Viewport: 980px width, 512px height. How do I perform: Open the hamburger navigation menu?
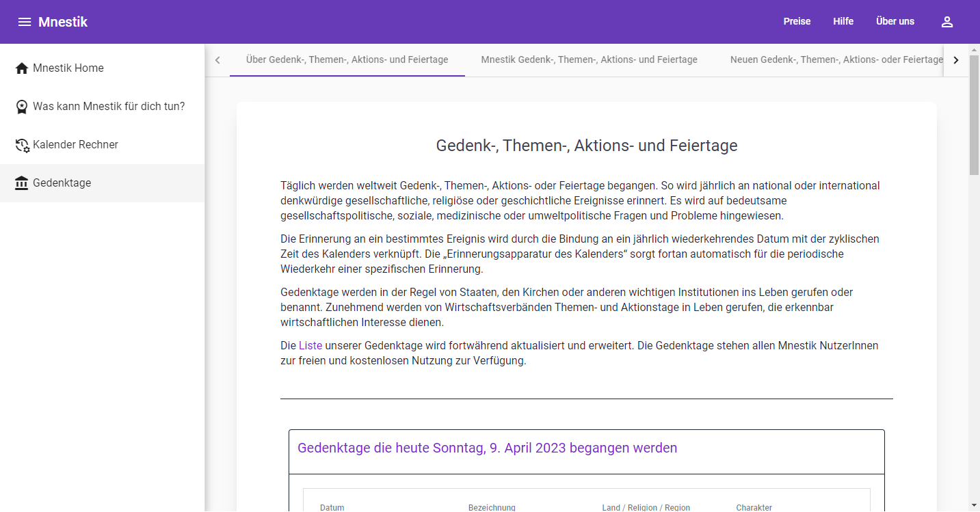click(25, 22)
